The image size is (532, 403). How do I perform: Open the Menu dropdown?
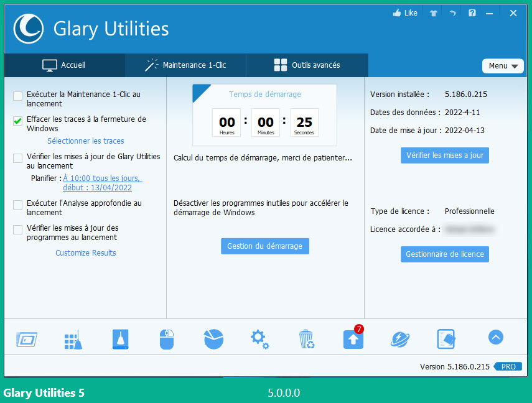pyautogui.click(x=503, y=66)
